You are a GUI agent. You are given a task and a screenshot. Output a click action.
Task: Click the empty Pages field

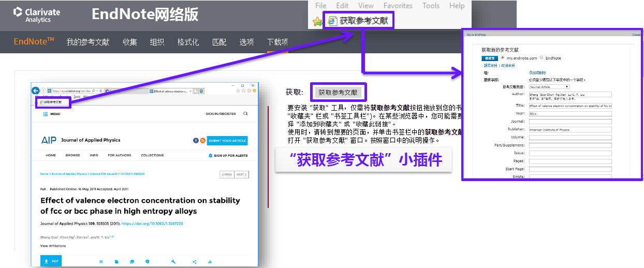pyautogui.click(x=570, y=161)
